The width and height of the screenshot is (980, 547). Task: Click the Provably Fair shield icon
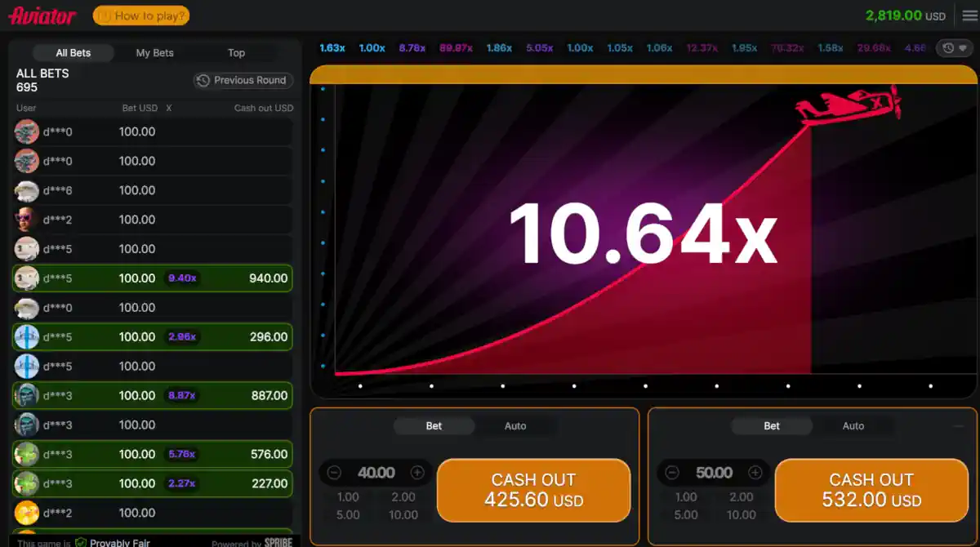[x=81, y=542]
